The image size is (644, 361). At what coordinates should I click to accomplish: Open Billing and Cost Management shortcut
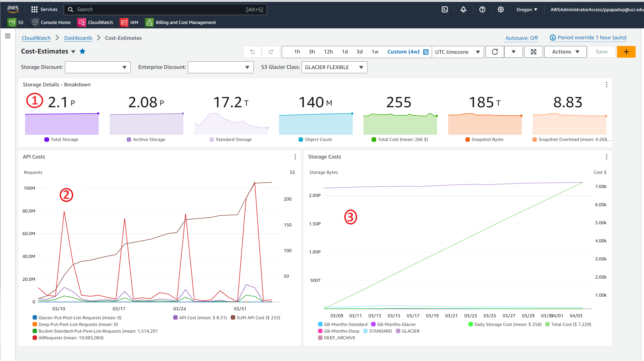pyautogui.click(x=180, y=23)
